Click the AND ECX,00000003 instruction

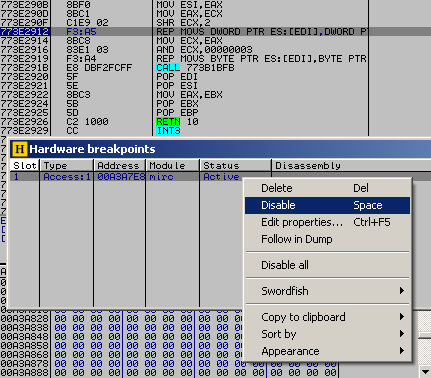coord(204,50)
